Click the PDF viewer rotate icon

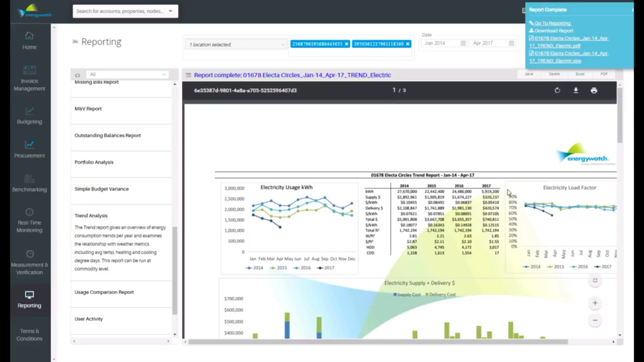tap(557, 90)
